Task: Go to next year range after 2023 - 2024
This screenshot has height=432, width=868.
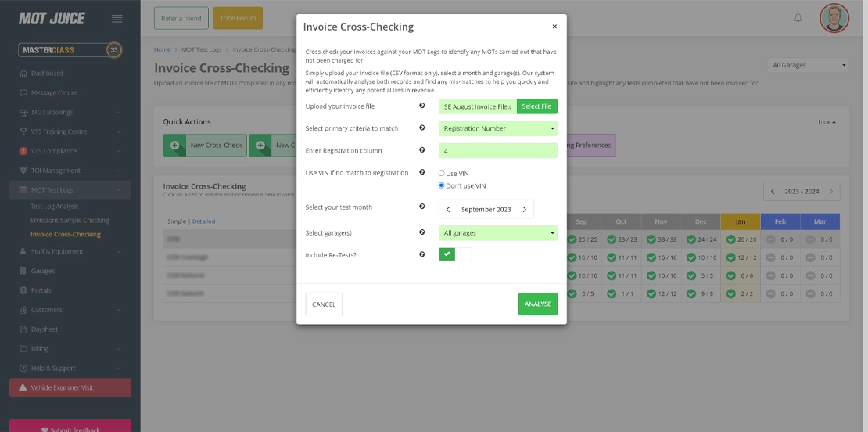Action: click(831, 191)
